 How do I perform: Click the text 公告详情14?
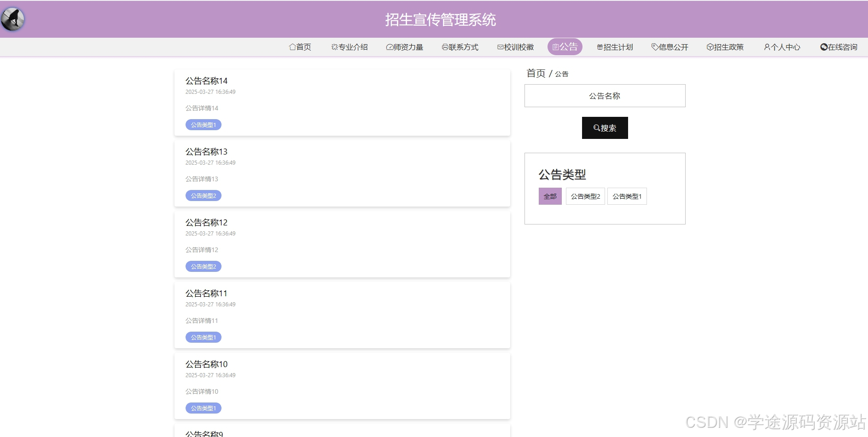click(x=202, y=108)
